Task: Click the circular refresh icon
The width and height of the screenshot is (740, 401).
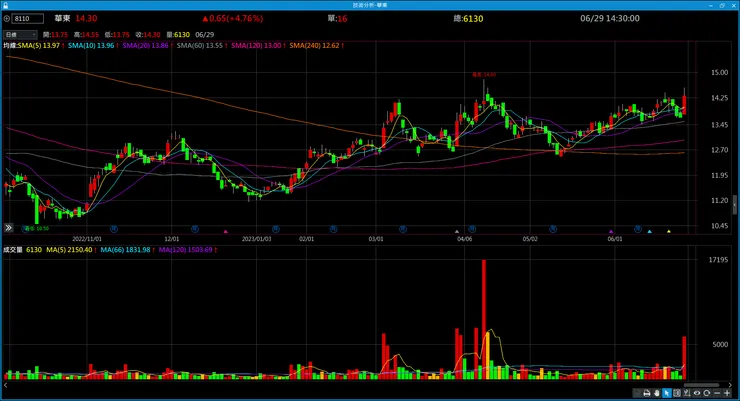Action: 706,393
